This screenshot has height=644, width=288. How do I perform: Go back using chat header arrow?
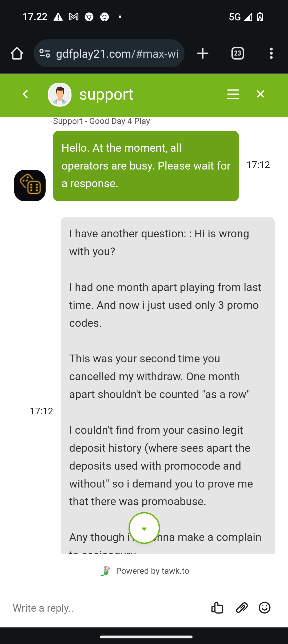[25, 94]
